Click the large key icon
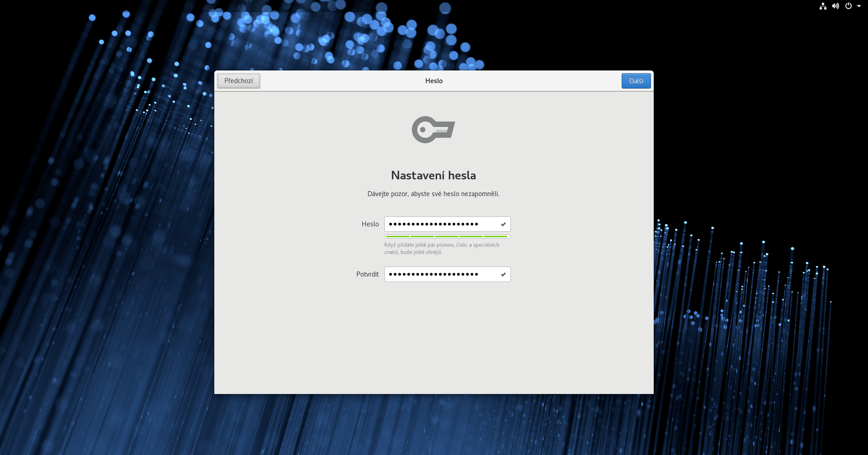Viewport: 868px width, 455px height. coord(433,130)
